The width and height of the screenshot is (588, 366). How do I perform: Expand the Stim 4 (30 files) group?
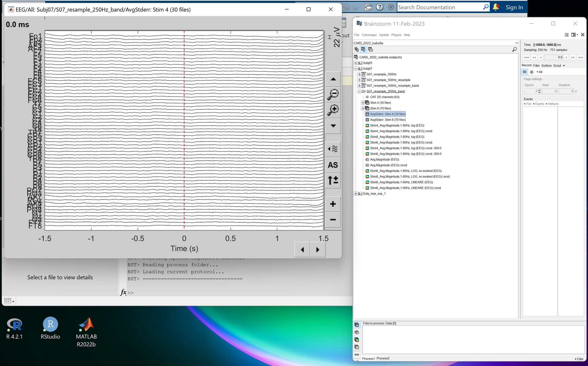tap(363, 103)
